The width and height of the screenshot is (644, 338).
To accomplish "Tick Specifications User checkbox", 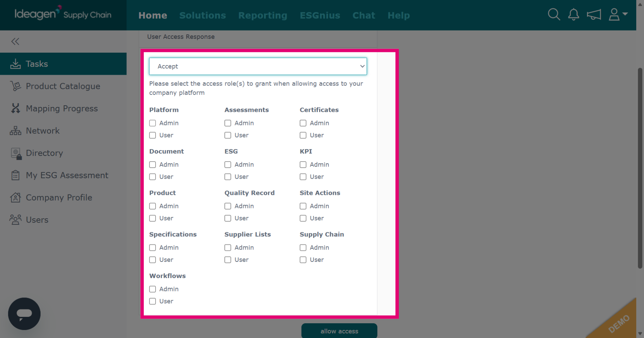I will click(x=153, y=260).
